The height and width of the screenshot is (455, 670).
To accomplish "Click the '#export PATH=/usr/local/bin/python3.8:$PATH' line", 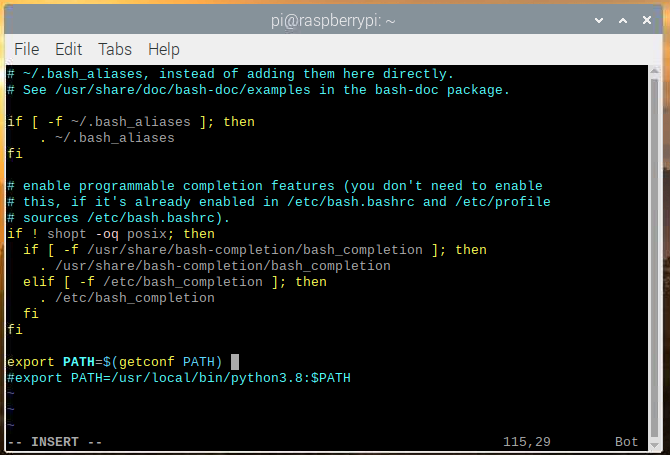I will coord(179,378).
